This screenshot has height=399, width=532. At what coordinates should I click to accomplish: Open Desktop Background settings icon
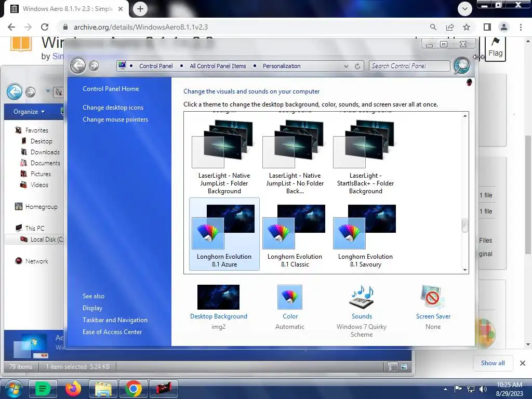(x=219, y=297)
